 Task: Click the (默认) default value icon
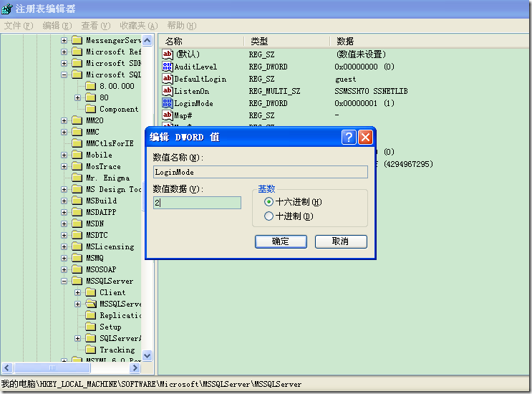click(168, 54)
